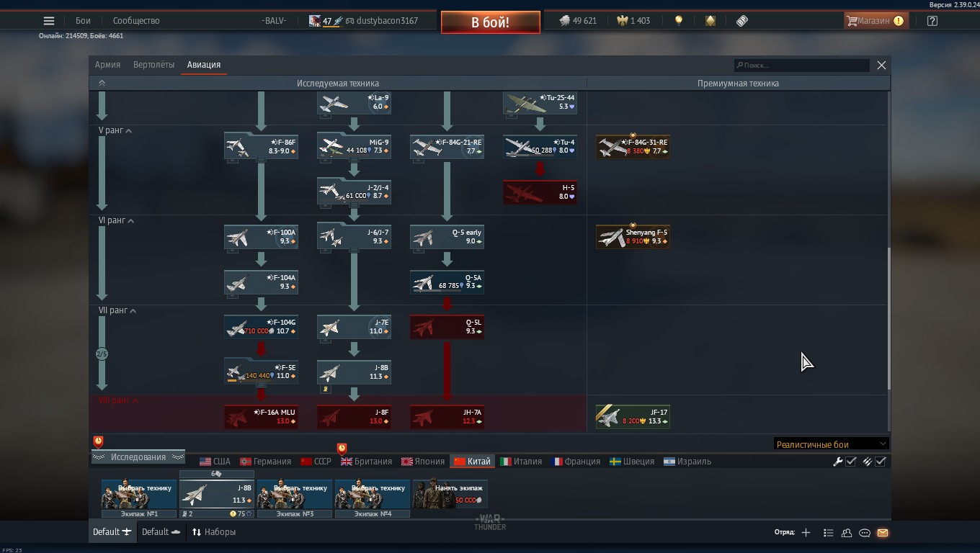Collapse the Исследования panel

[x=138, y=457]
